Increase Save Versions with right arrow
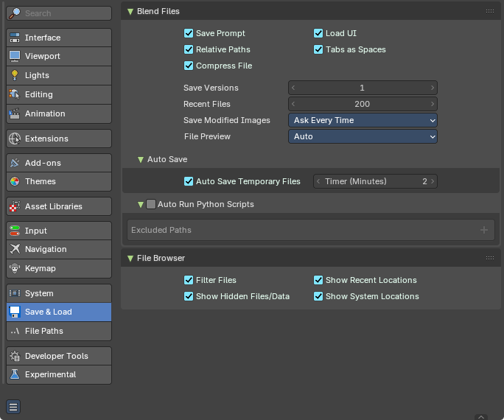This screenshot has height=420, width=504. pos(433,88)
